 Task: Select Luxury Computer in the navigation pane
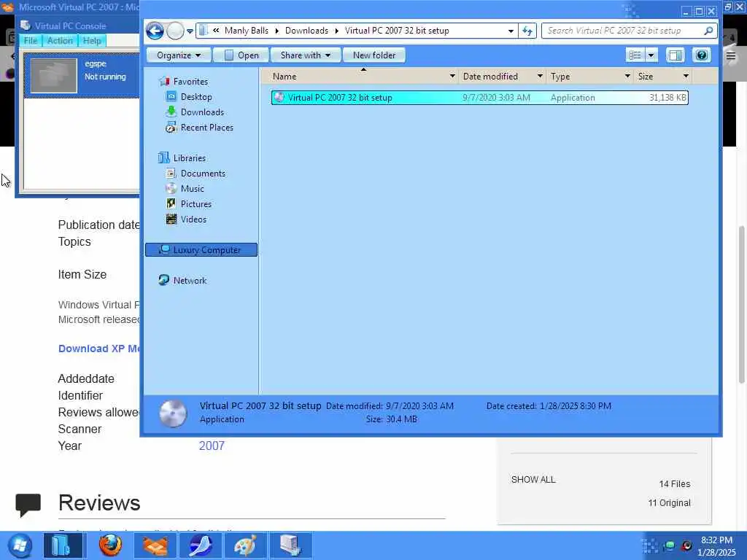201,250
